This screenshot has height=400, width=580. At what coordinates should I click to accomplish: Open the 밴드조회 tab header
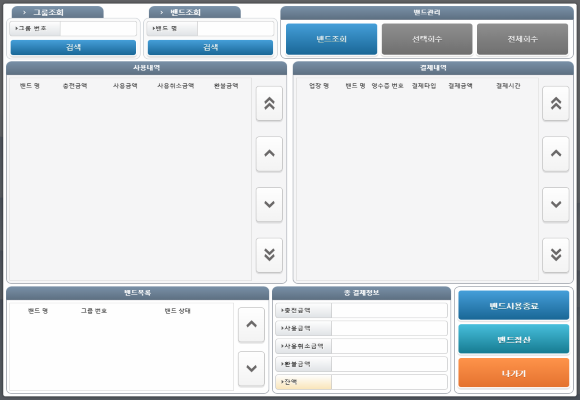tap(195, 12)
